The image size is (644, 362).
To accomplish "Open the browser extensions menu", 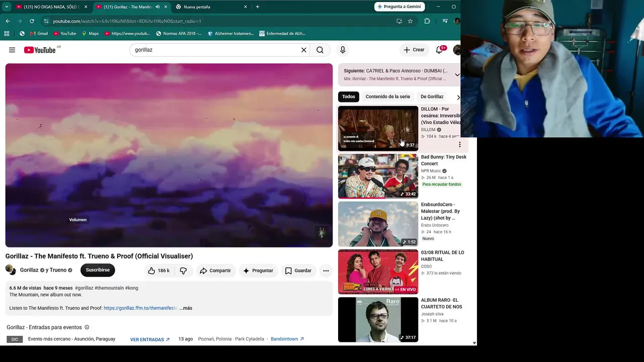I will pyautogui.click(x=427, y=21).
